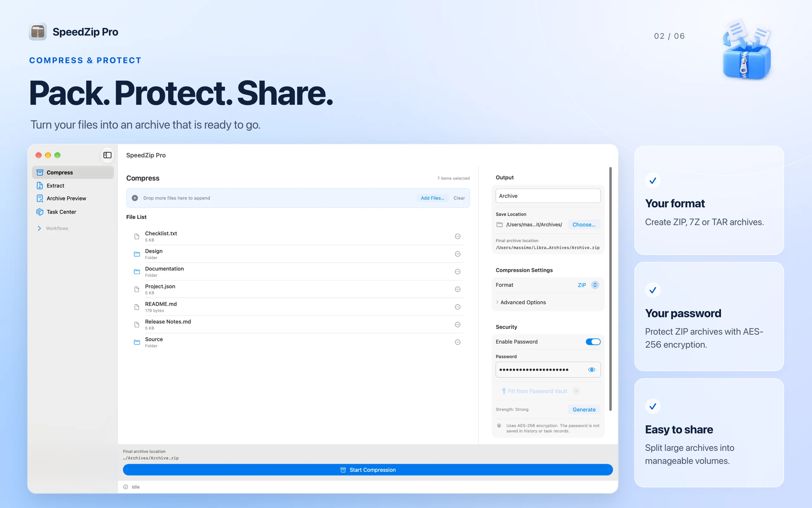This screenshot has height=508, width=812.
Task: Open the Format ZIP dropdown
Action: 588,285
